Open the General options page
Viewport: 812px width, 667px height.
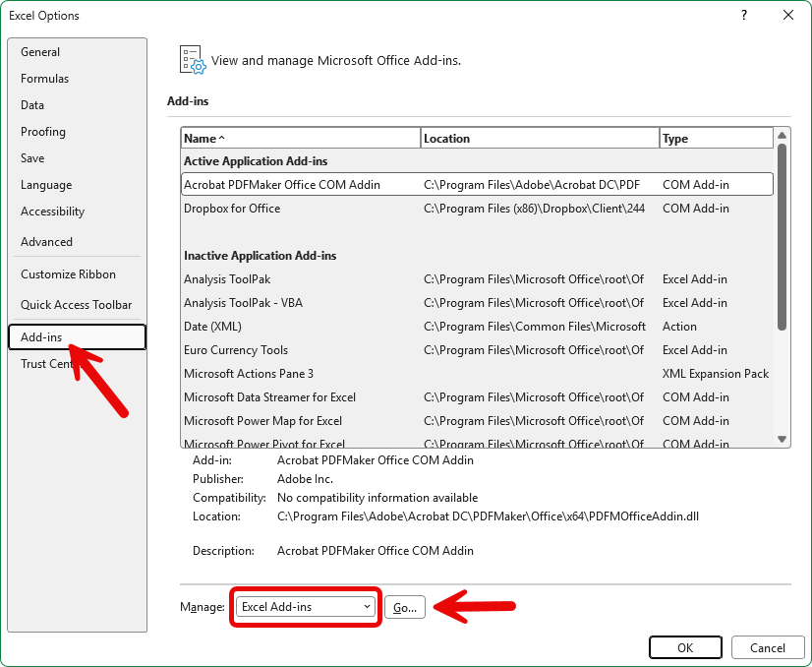pyautogui.click(x=41, y=51)
